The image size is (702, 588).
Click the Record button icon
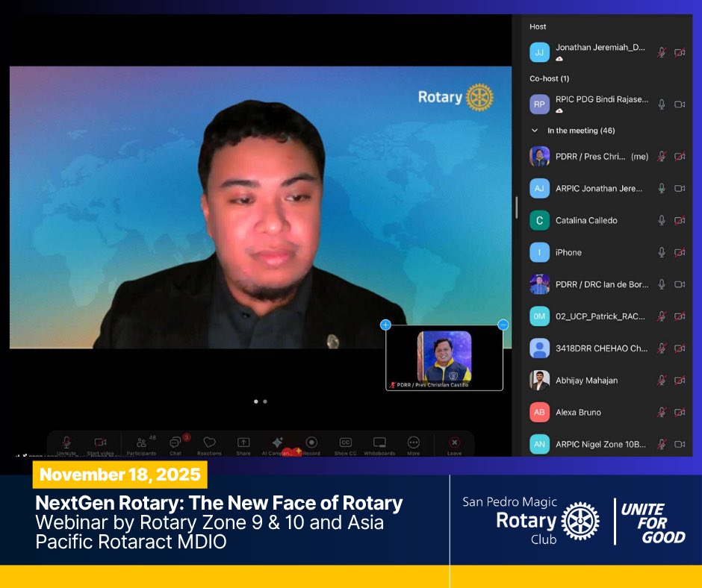[x=311, y=442]
